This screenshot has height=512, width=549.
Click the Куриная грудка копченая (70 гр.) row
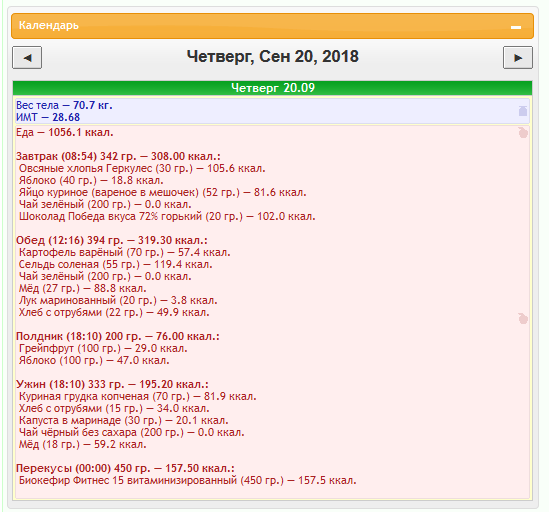138,396
